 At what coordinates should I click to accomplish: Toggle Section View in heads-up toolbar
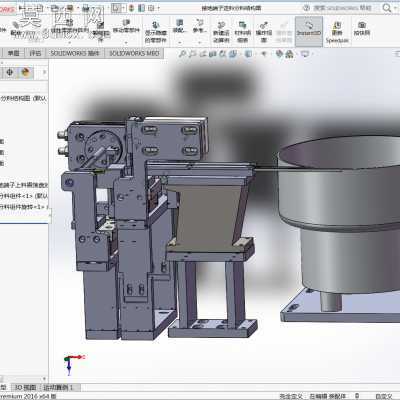tap(213, 54)
